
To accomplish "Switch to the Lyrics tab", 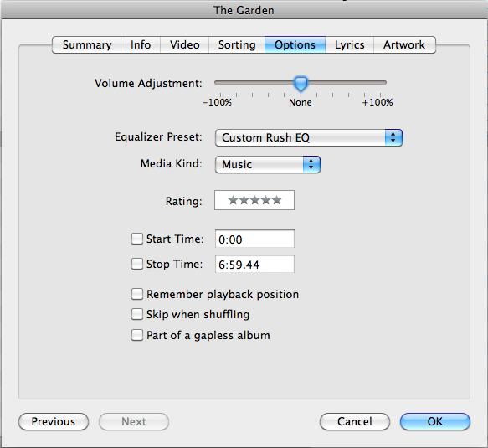I will tap(350, 45).
